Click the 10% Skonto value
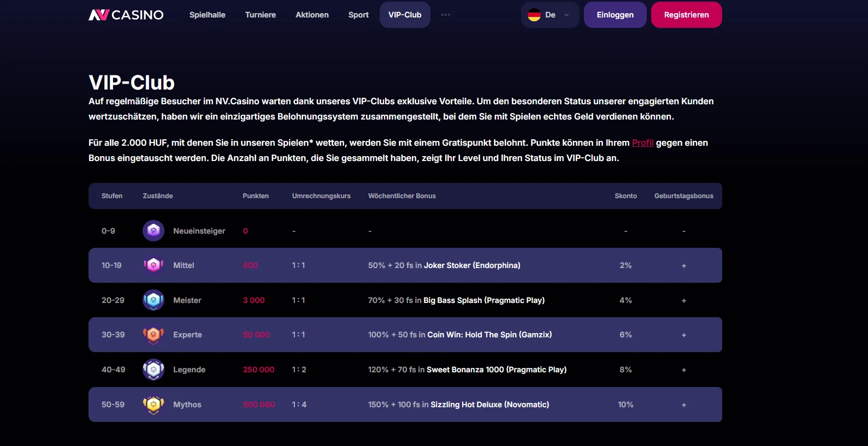The width and height of the screenshot is (868, 446). click(x=626, y=405)
